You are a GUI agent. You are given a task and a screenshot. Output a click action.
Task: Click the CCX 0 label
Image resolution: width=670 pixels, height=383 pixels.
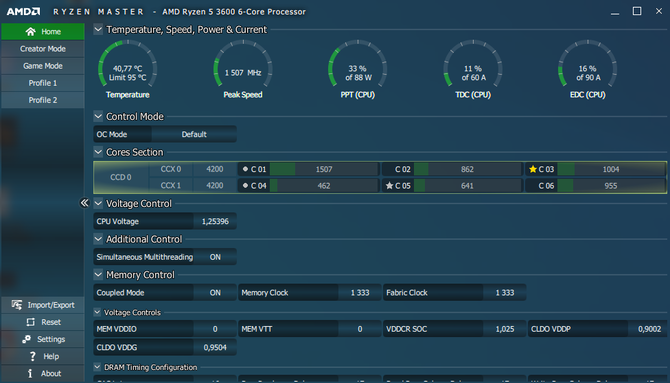170,169
